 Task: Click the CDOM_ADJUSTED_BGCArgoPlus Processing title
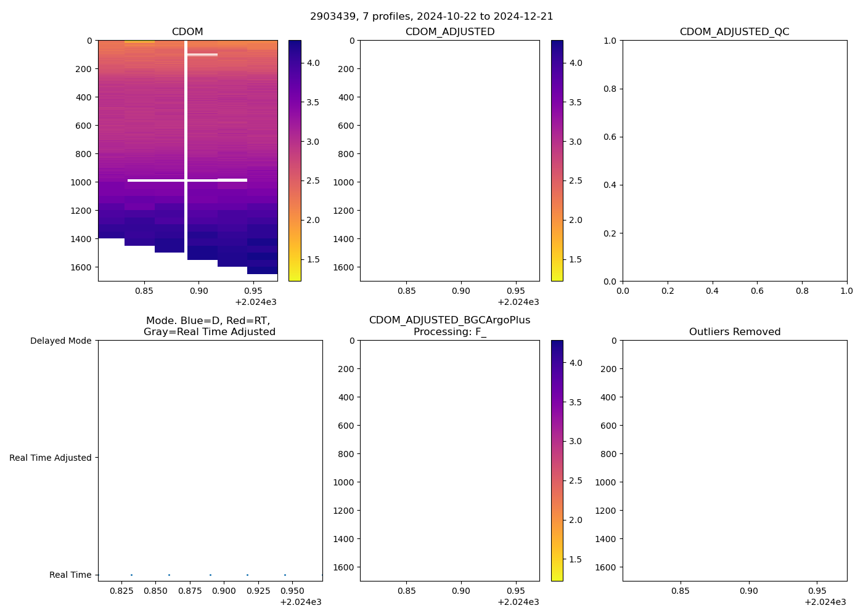449,326
